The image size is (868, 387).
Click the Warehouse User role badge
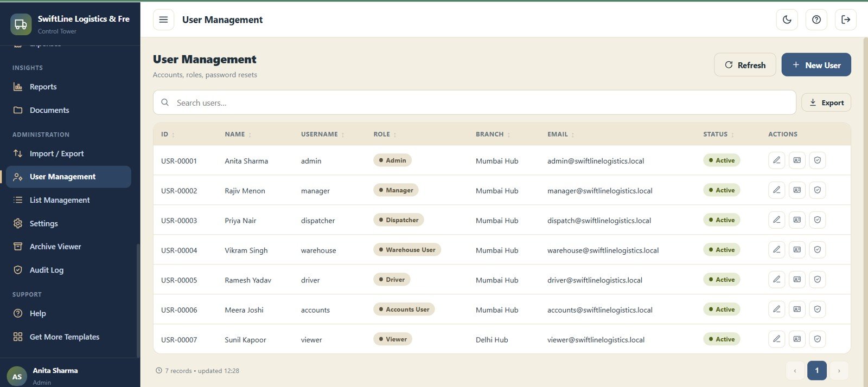tap(407, 250)
